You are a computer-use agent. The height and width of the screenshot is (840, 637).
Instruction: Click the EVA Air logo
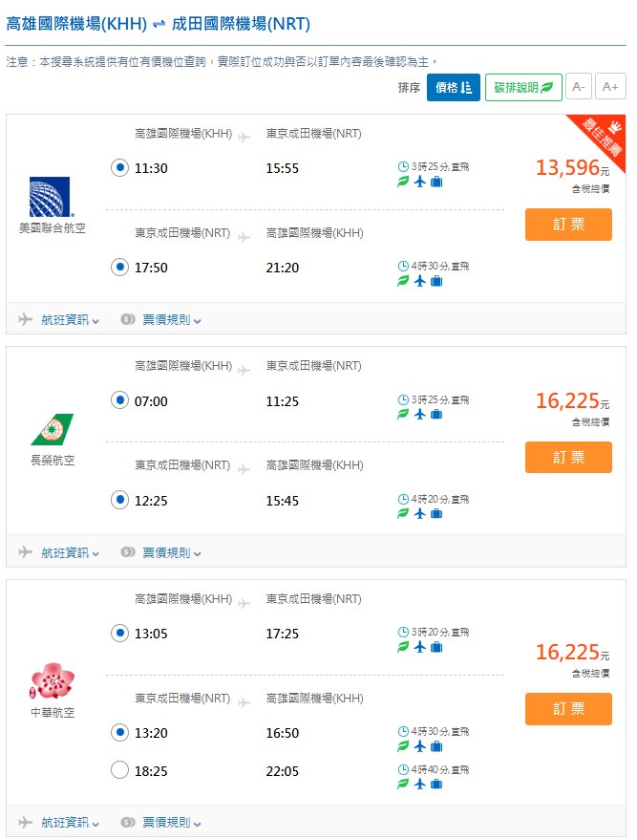[52, 430]
